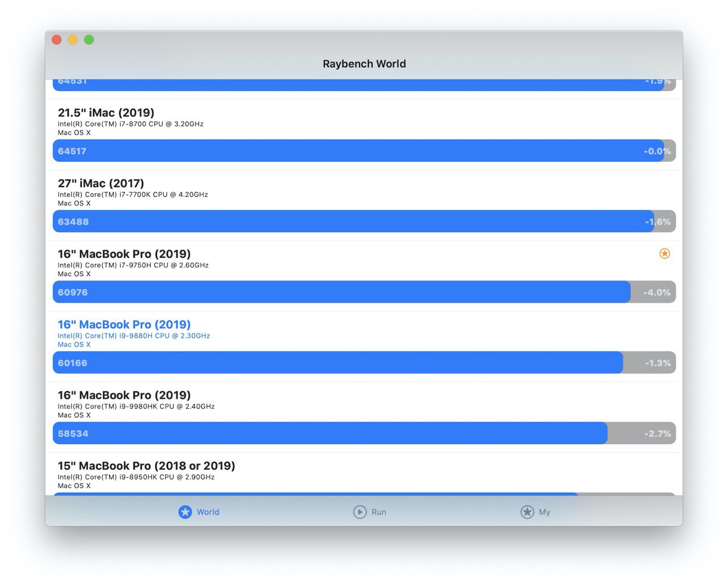
Task: Click the i9-8950HK CPU @ 2.90GHz text
Action: pyautogui.click(x=136, y=477)
